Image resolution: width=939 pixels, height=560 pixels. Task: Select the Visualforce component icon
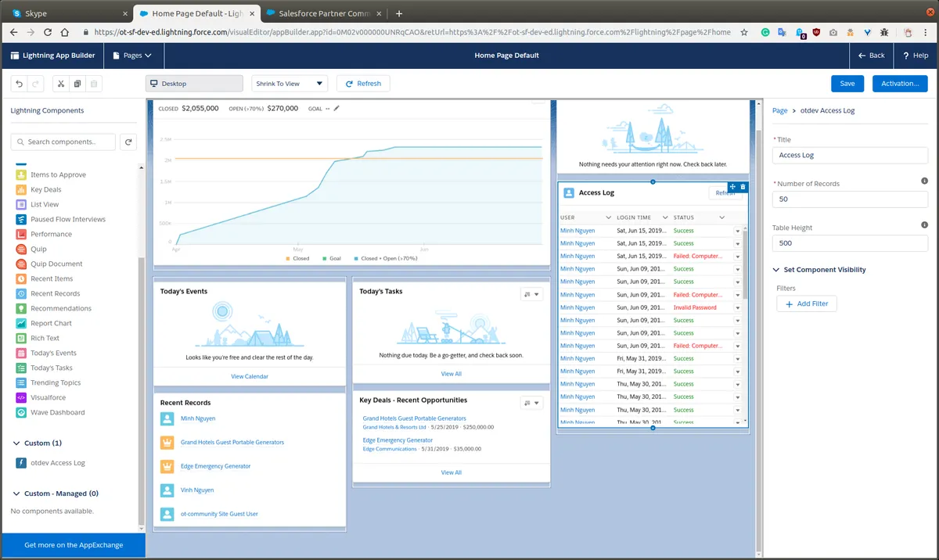pyautogui.click(x=21, y=397)
